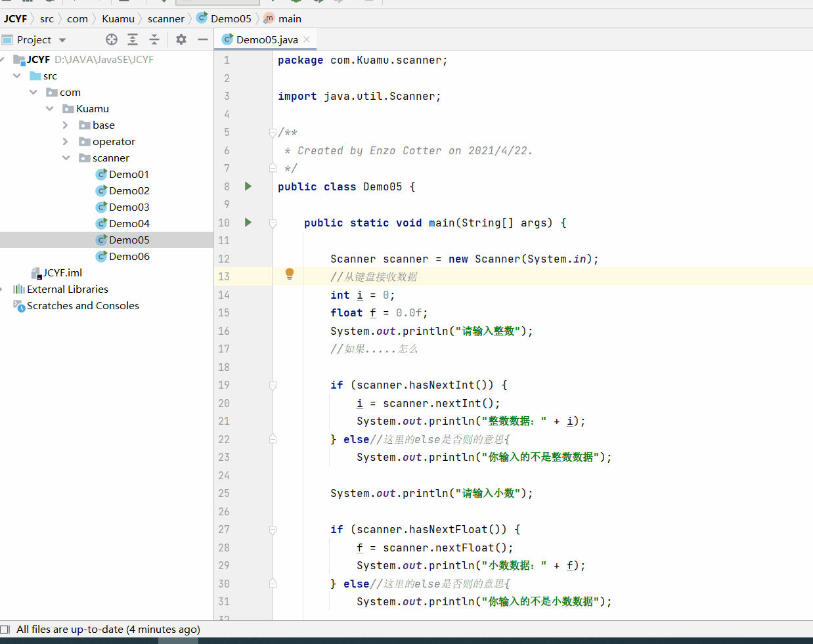Open Demo03 in the project tree

pyautogui.click(x=129, y=207)
